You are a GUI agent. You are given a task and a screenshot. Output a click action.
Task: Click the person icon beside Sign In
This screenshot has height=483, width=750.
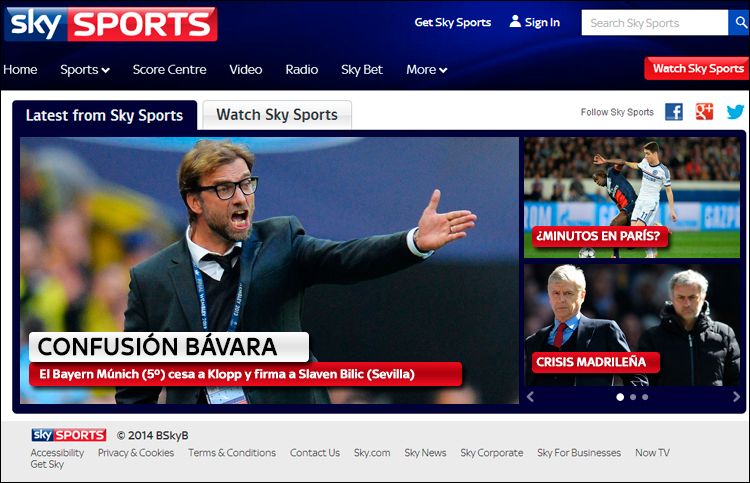[x=515, y=21]
